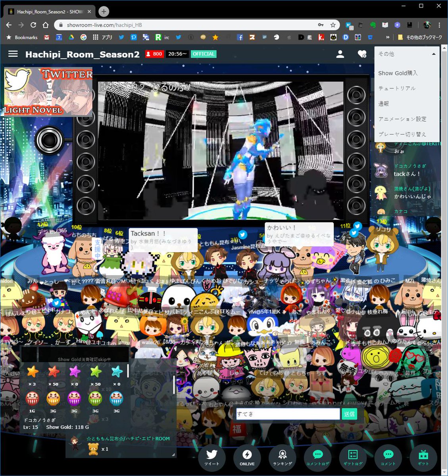
Task: Open the ギフトログ gift log button
Action: [x=353, y=457]
